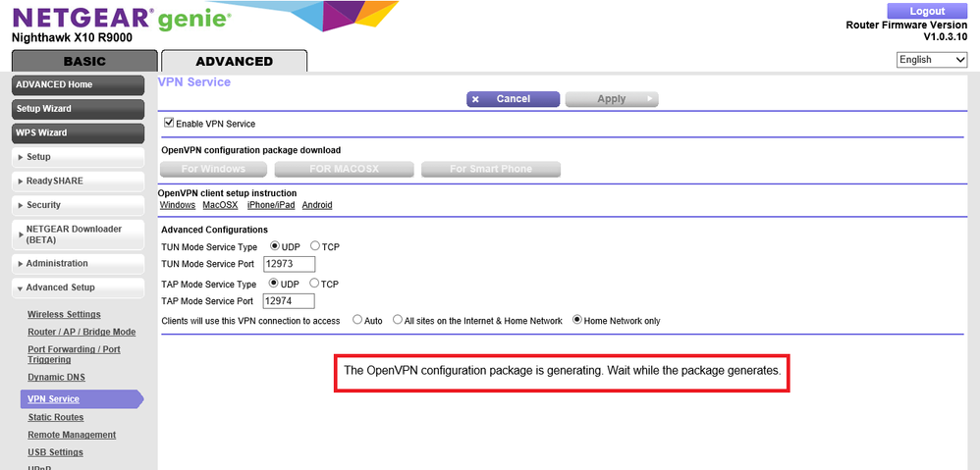Viewport: 980px width, 470px height.
Task: Click Router Firmware Version text
Action: (x=906, y=26)
